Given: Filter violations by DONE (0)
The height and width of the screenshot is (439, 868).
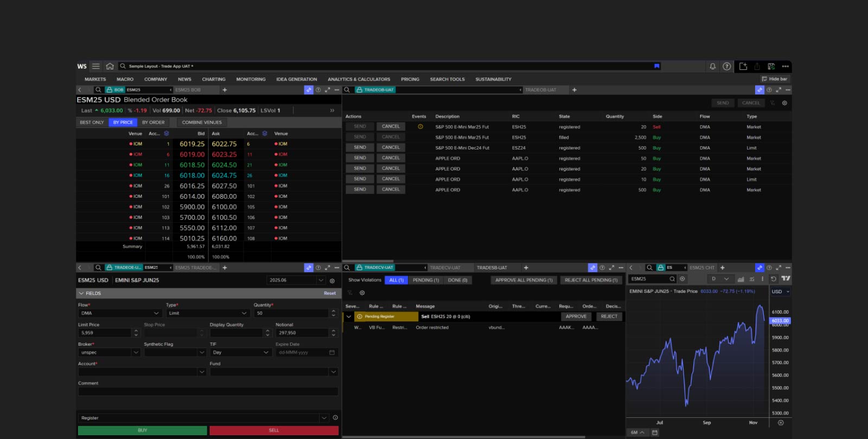Looking at the screenshot, I should coord(458,280).
